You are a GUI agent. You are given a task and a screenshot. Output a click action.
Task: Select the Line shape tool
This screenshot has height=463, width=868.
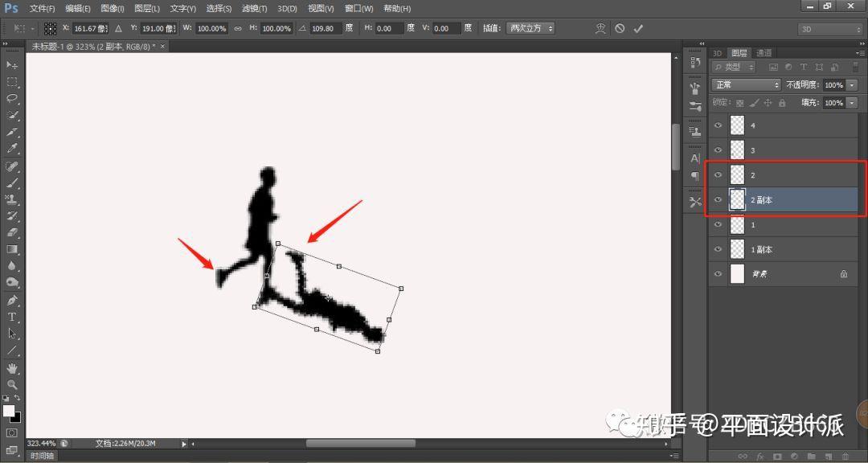[11, 350]
